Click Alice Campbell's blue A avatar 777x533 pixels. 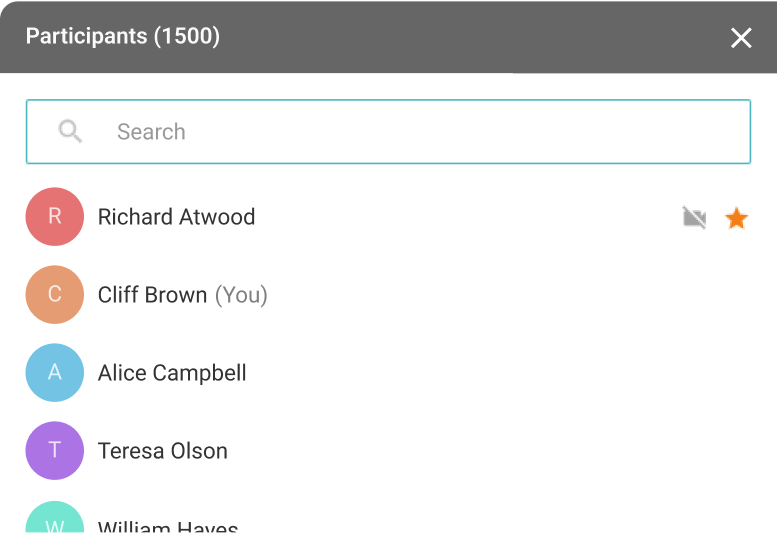click(x=55, y=372)
